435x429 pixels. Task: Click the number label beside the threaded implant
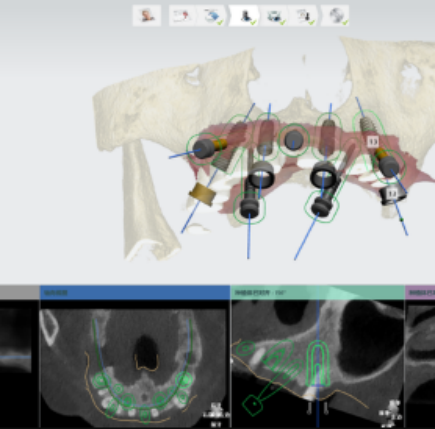pyautogui.click(x=373, y=141)
